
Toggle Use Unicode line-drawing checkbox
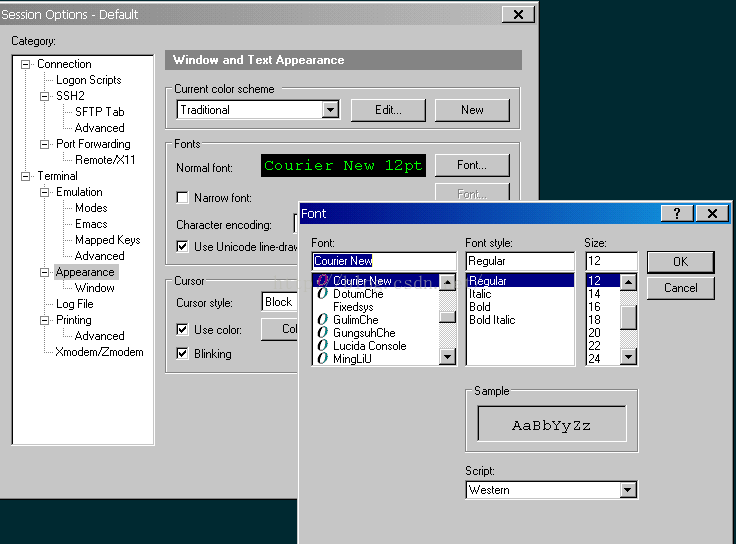182,246
